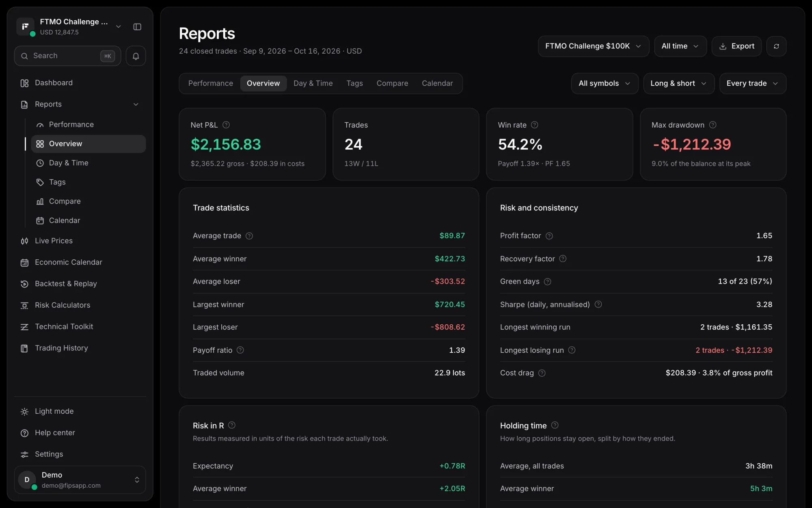This screenshot has width=812, height=508.
Task: Open the All time range dropdown
Action: coord(680,46)
